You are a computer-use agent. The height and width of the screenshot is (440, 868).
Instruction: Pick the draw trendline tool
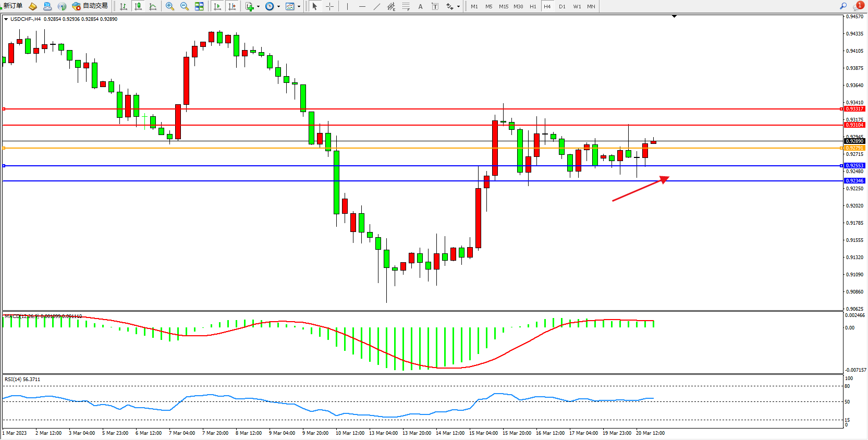click(x=376, y=6)
